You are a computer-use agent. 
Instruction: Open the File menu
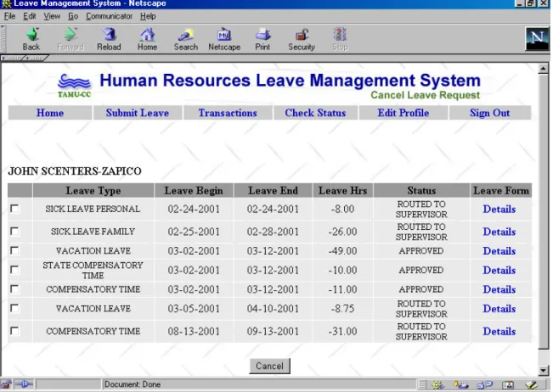9,16
